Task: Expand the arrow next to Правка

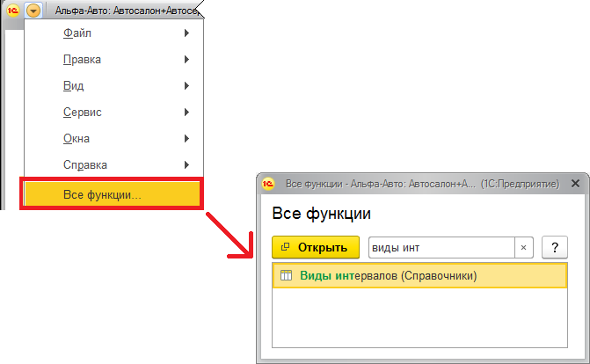Action: point(186,60)
